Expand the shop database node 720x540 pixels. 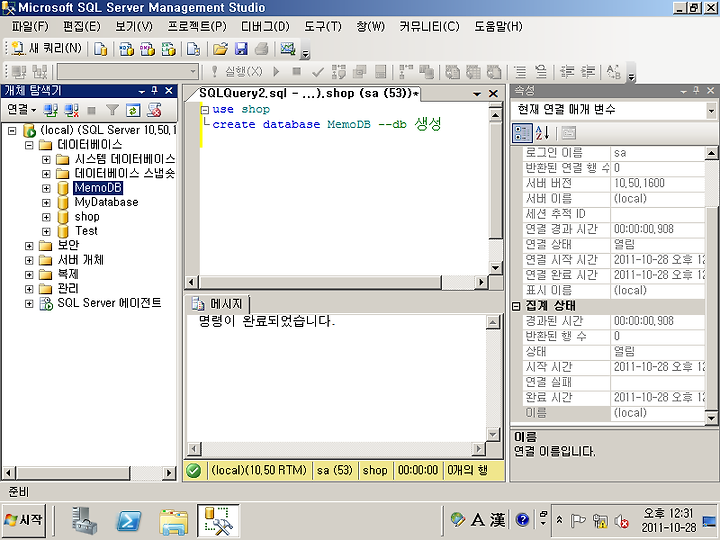pyautogui.click(x=46, y=217)
